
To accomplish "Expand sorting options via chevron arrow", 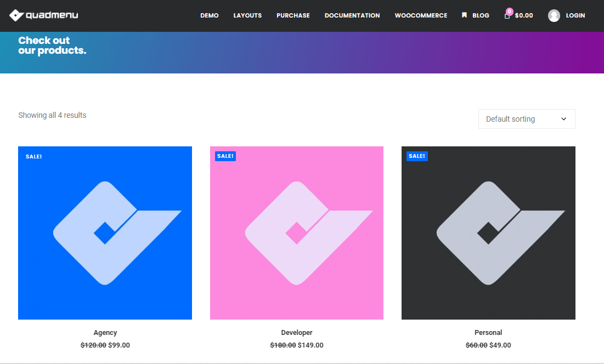I will [563, 119].
